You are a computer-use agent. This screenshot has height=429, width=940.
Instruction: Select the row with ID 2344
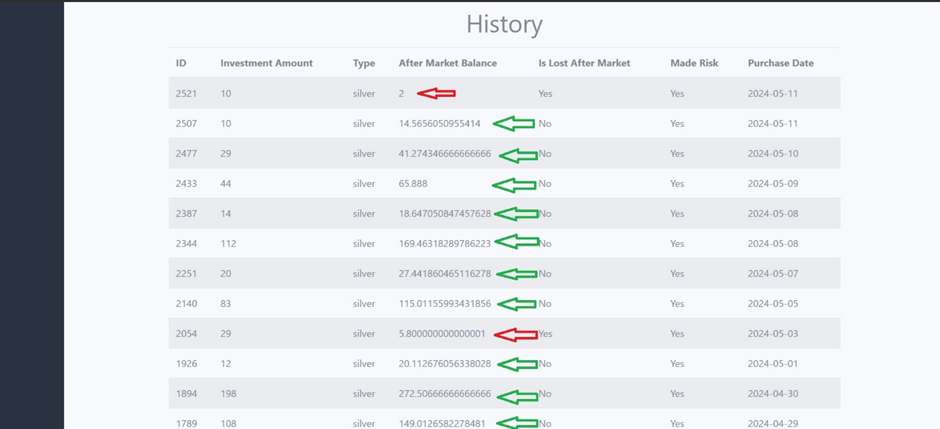coord(186,243)
